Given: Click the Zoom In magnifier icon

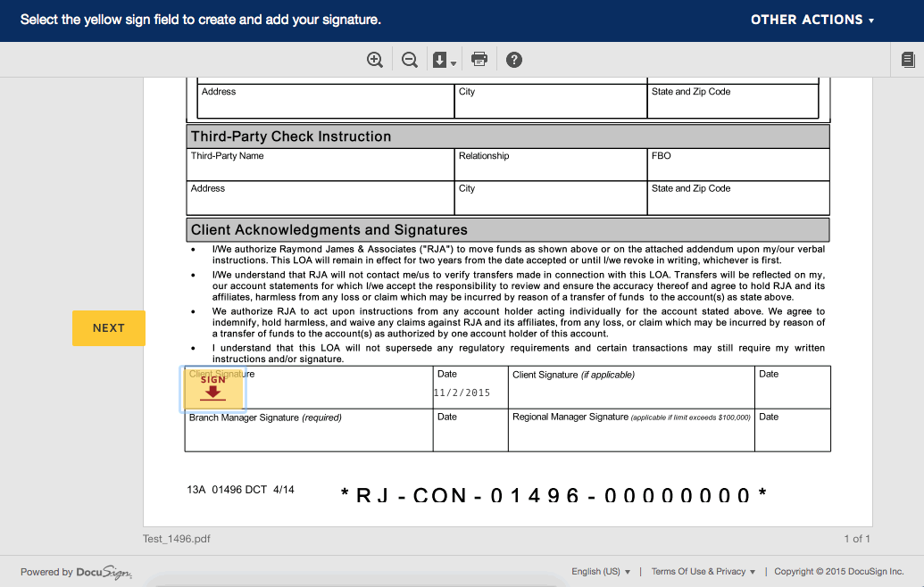Looking at the screenshot, I should [x=374, y=59].
